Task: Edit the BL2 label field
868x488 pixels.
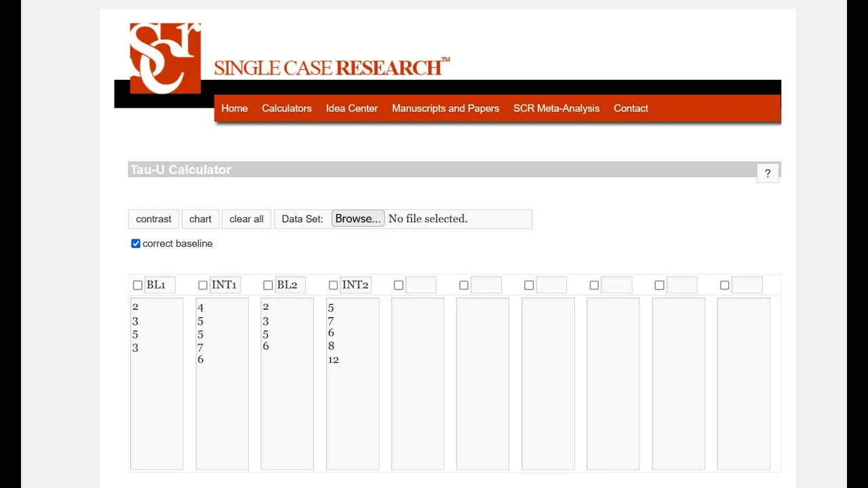Action: (290, 285)
